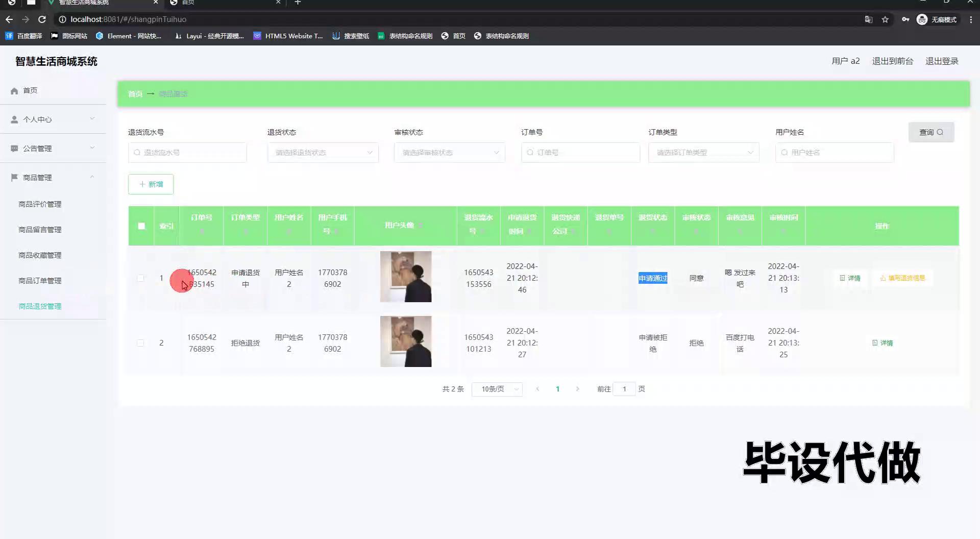
Task: Open the 10条/页 page size dropdown
Action: 497,389
